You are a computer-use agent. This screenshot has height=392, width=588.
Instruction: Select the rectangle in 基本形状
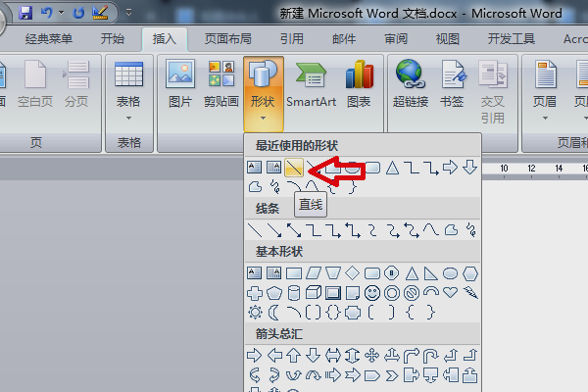(294, 273)
